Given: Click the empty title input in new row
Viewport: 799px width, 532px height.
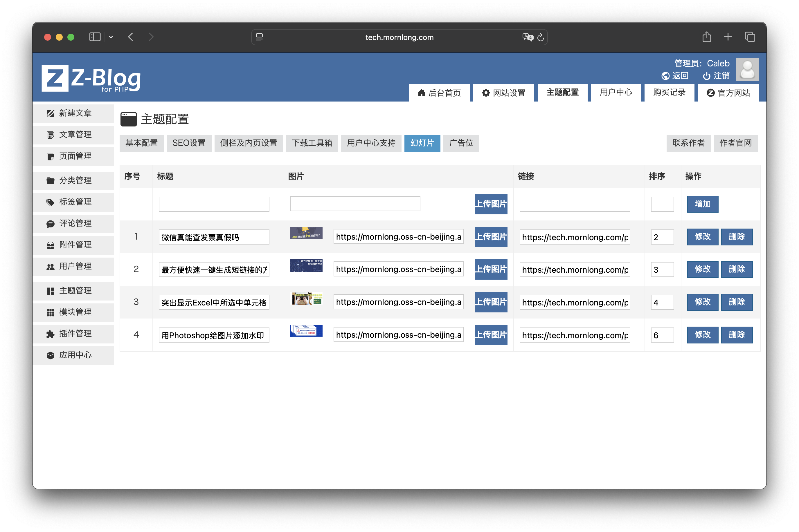Looking at the screenshot, I should pos(214,204).
